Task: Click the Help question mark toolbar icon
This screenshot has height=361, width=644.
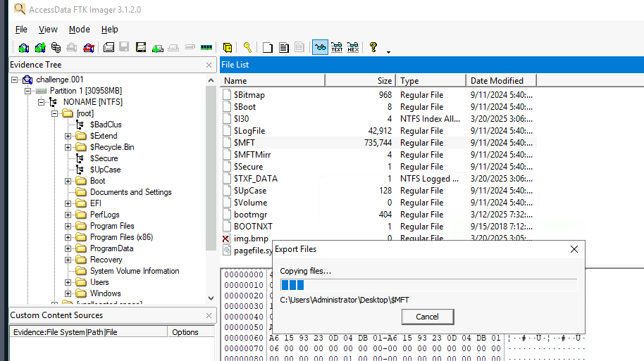Action: coord(373,48)
